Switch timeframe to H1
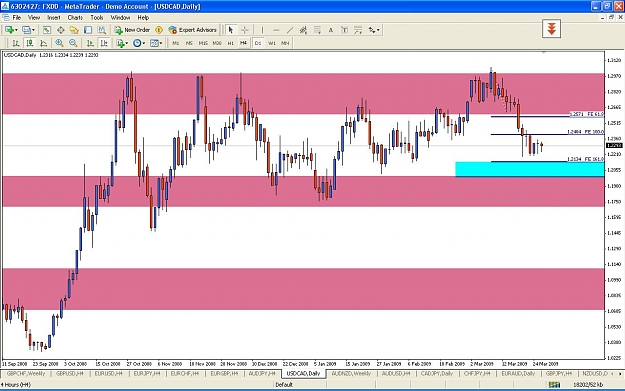This screenshot has height=391, width=625. click(x=230, y=43)
